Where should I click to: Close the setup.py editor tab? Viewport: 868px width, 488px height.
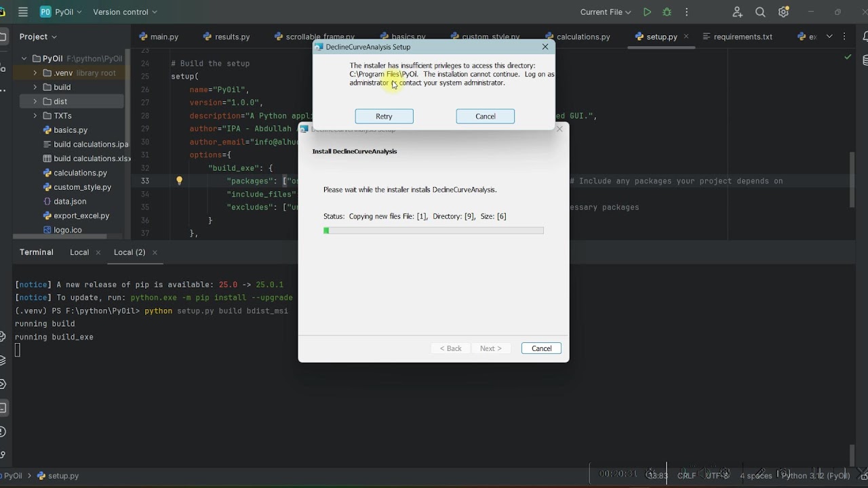[x=686, y=37]
